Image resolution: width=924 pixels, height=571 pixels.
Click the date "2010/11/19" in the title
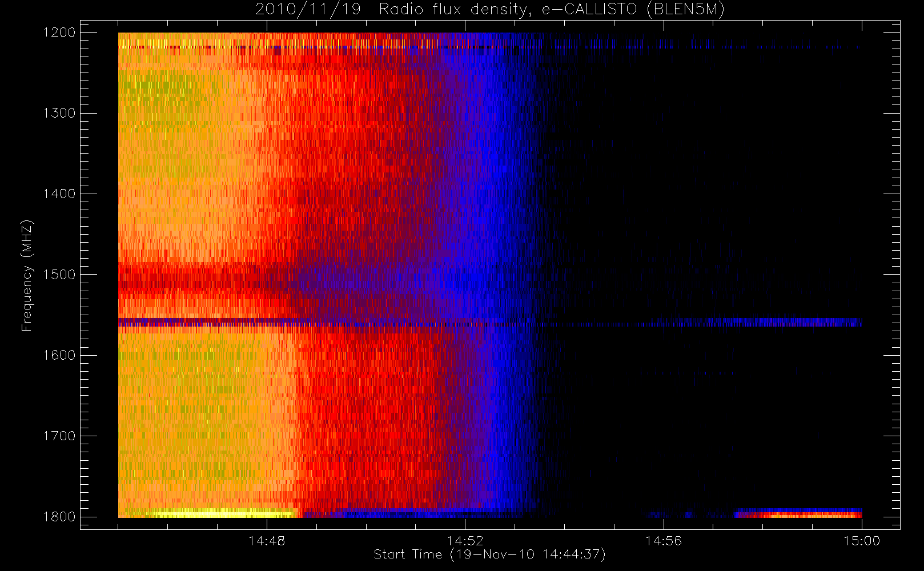coord(308,10)
